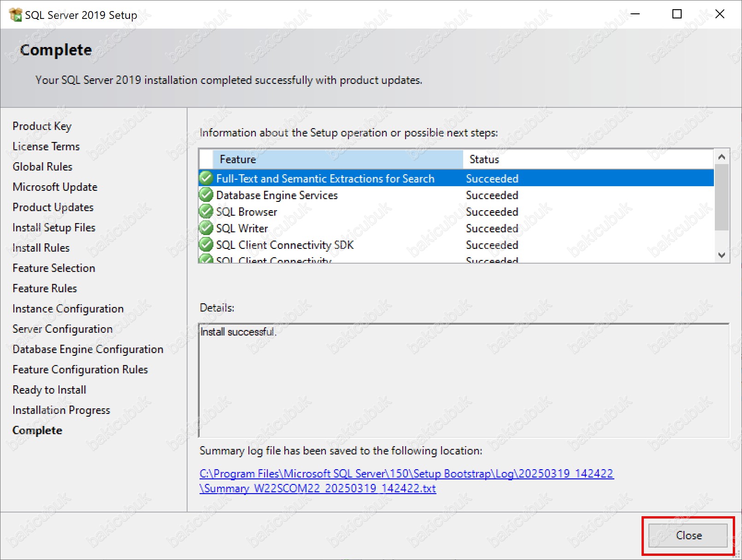Image resolution: width=742 pixels, height=560 pixels.
Task: Click the Ready to Install step
Action: (49, 390)
